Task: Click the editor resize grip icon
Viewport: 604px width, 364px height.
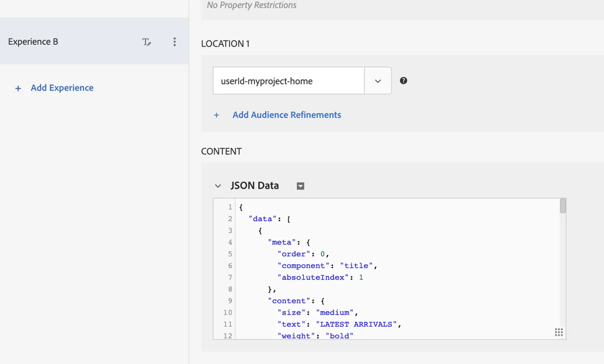Action: [x=559, y=332]
